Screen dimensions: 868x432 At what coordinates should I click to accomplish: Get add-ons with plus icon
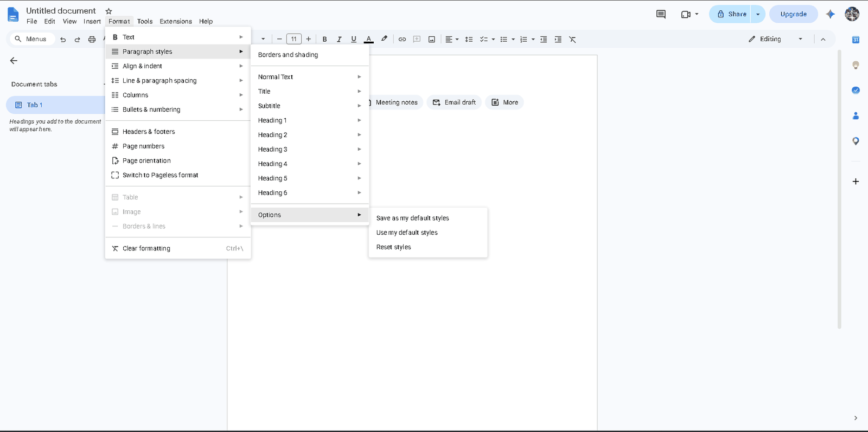coord(856,181)
